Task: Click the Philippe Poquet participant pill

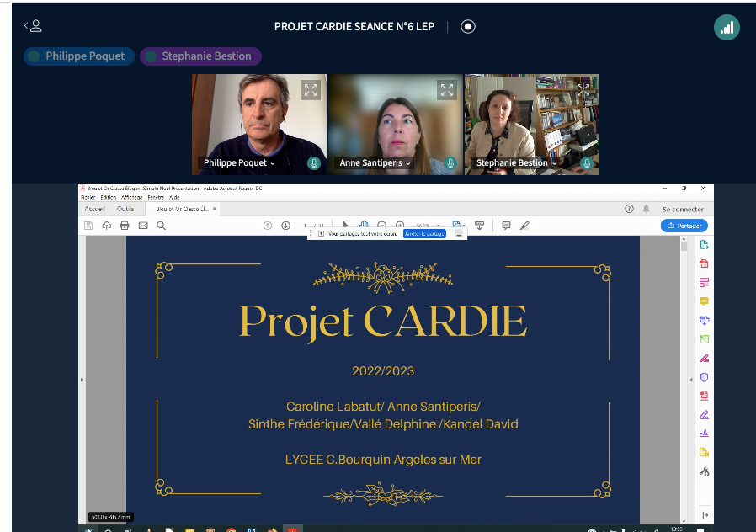Action: click(79, 56)
